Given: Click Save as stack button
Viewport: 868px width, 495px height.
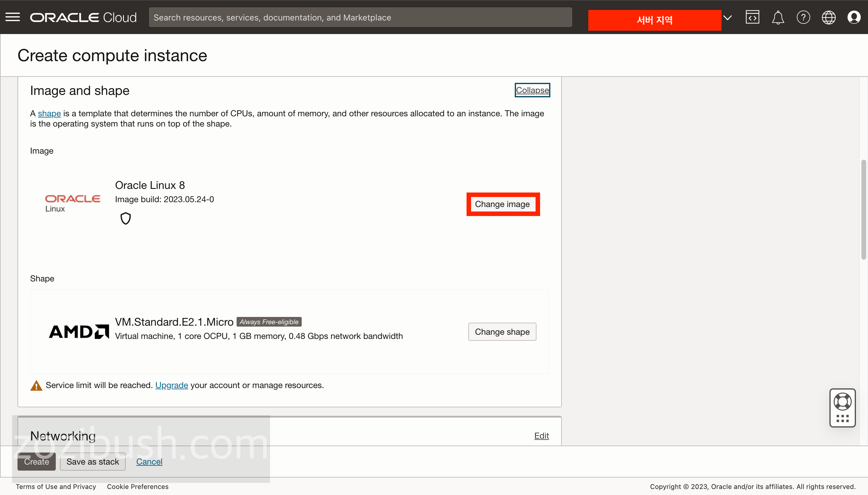Looking at the screenshot, I should (x=93, y=461).
